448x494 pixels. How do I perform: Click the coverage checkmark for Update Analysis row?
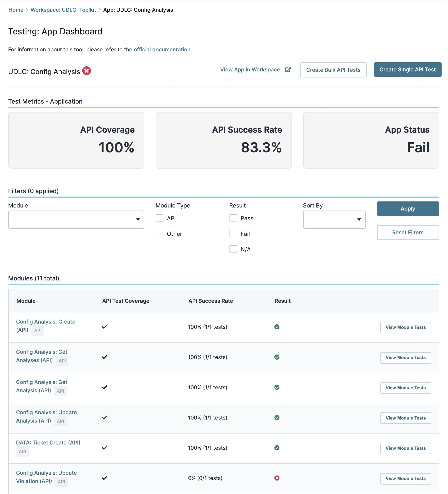105,417
